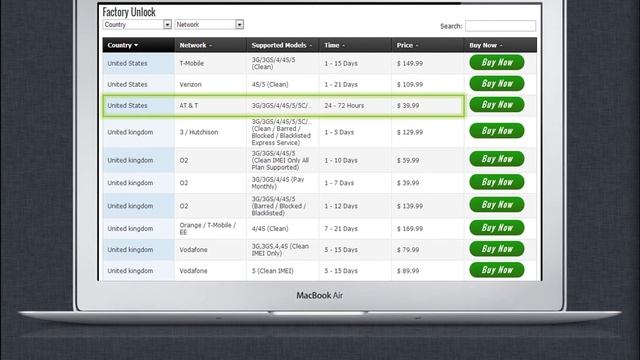Sort table by Supported Models column header
The image size is (640, 360).
(283, 45)
